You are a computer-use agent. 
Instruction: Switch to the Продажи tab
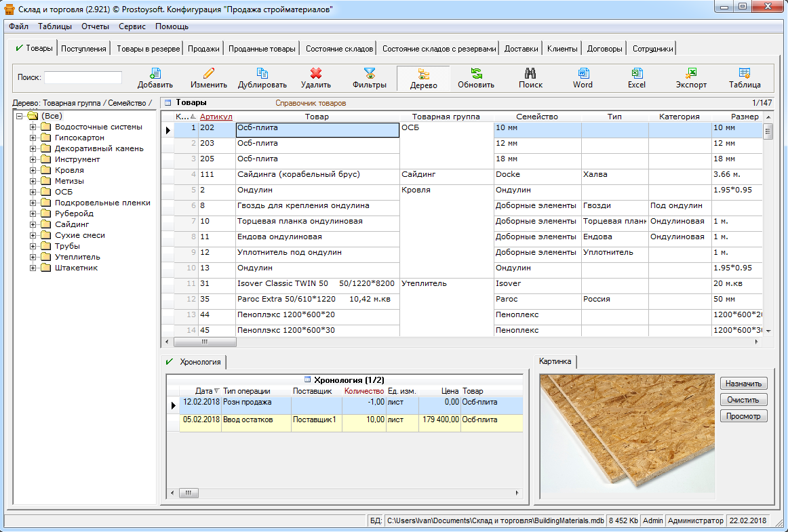(x=203, y=49)
